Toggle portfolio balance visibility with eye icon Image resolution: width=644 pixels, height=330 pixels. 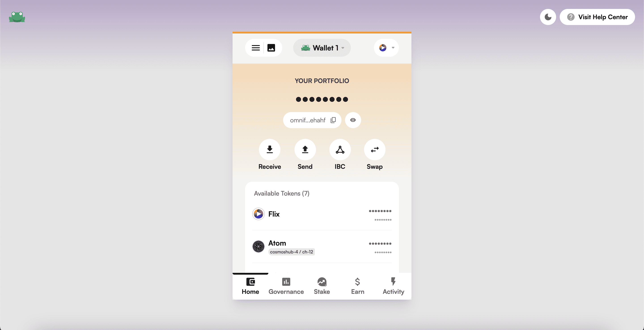click(x=353, y=120)
